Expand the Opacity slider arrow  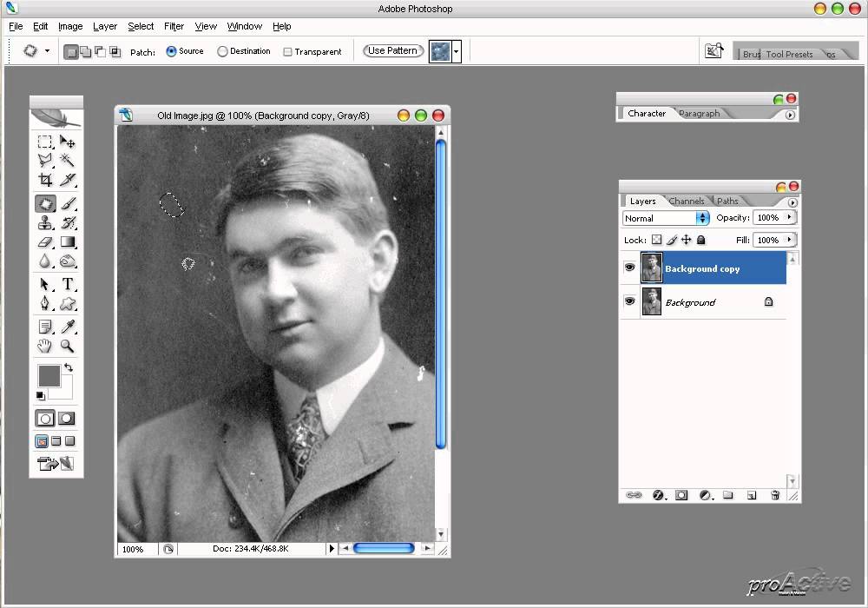[x=790, y=218]
